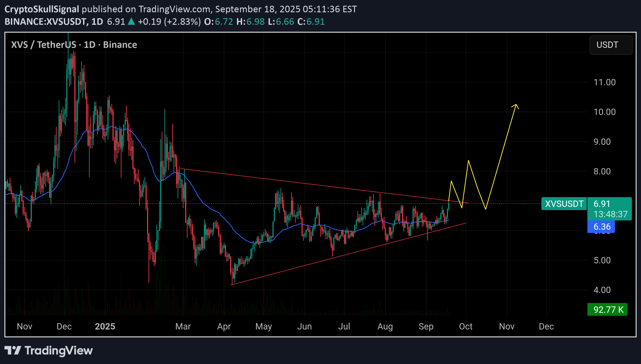Click the Aug time axis label
This screenshot has height=364, width=641.
click(385, 326)
